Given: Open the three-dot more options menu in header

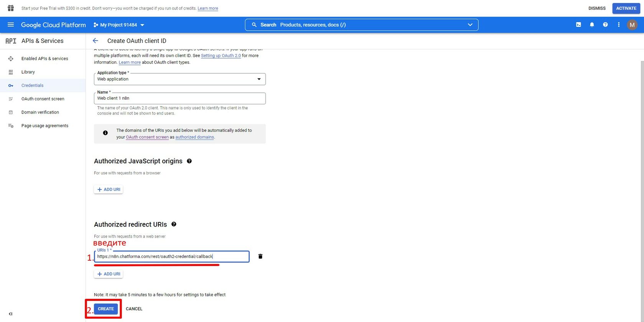Looking at the screenshot, I should (618, 25).
